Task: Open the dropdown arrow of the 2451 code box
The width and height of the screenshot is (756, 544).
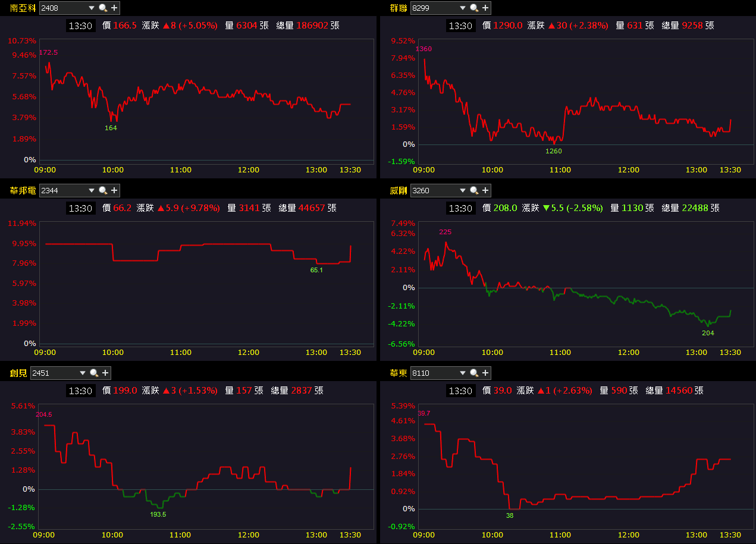Action: 83,373
